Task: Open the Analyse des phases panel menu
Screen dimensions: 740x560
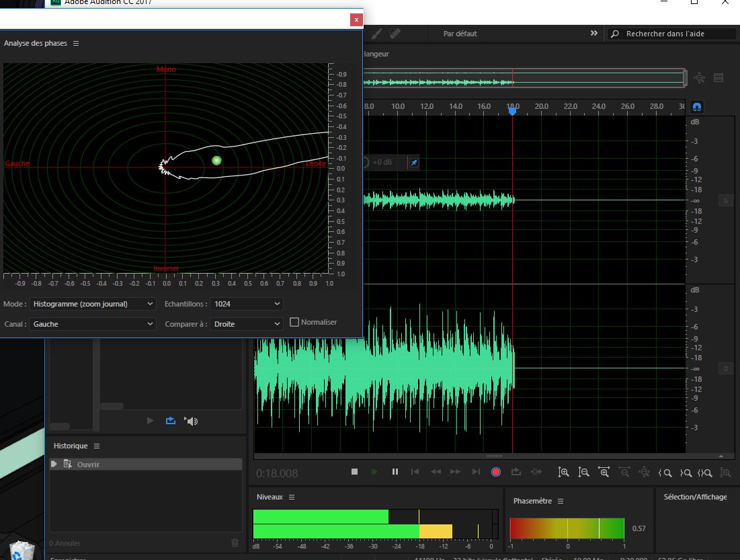Action: pyautogui.click(x=76, y=43)
